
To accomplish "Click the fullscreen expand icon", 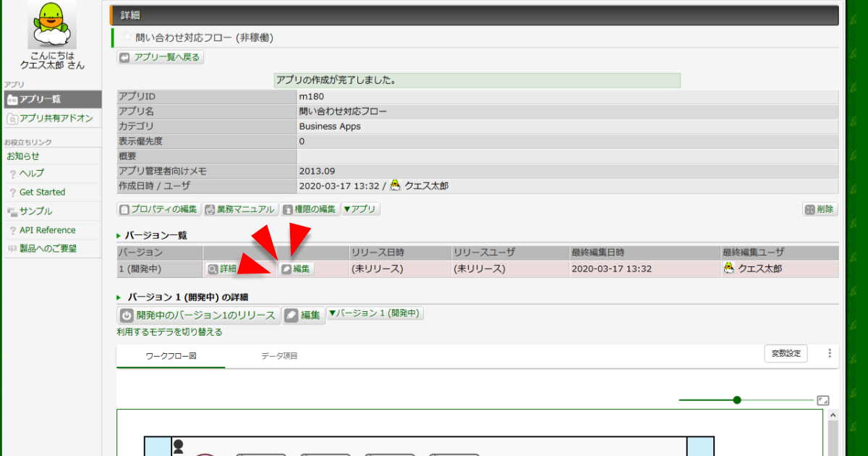I will pyautogui.click(x=823, y=400).
